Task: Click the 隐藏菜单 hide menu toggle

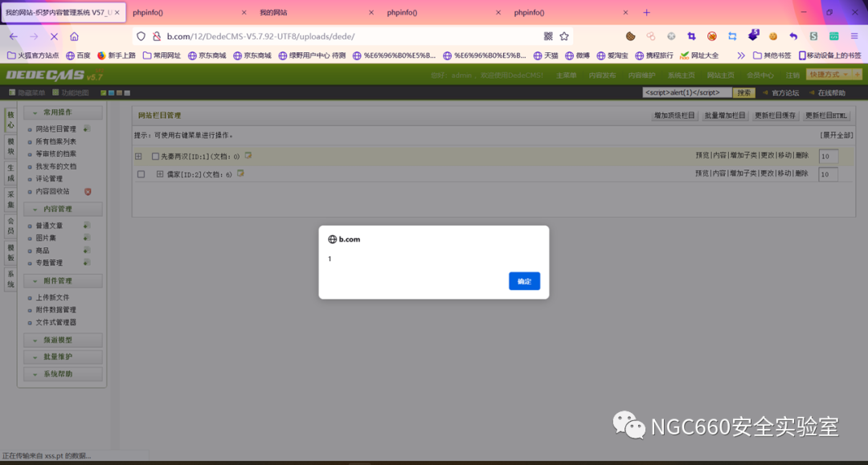Action: pyautogui.click(x=27, y=93)
